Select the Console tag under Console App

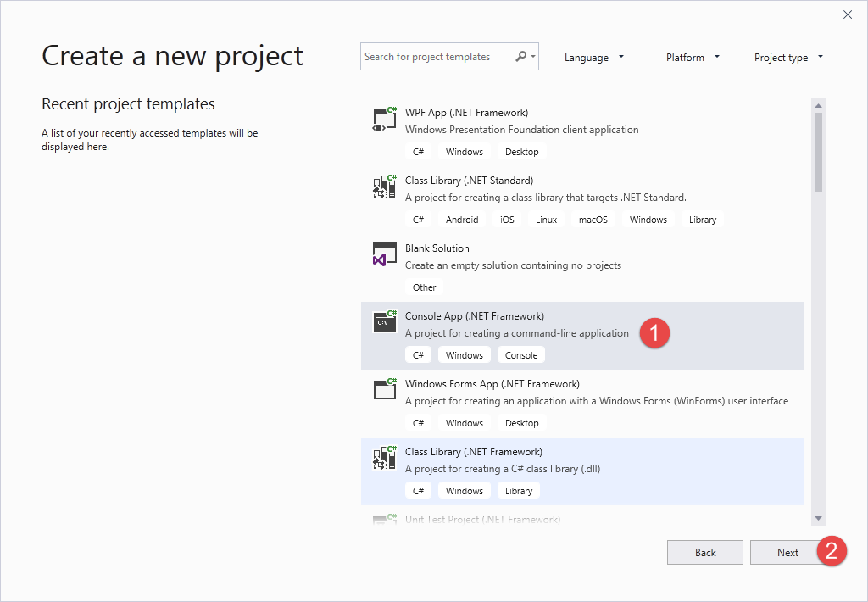pos(520,354)
